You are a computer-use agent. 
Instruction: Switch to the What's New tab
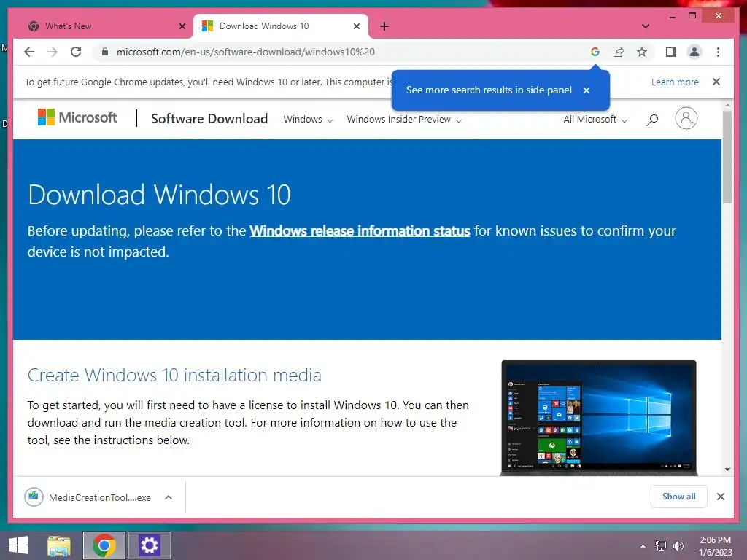click(106, 26)
